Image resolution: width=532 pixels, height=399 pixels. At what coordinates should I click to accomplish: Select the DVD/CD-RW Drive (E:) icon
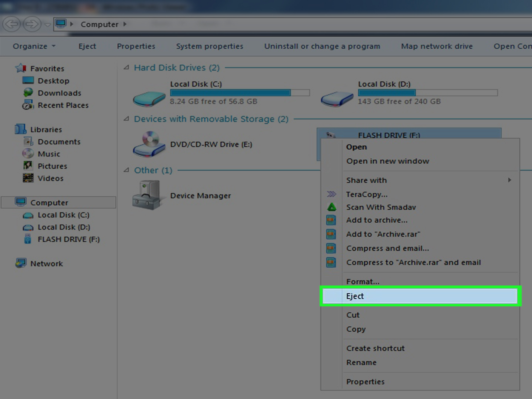tap(149, 144)
